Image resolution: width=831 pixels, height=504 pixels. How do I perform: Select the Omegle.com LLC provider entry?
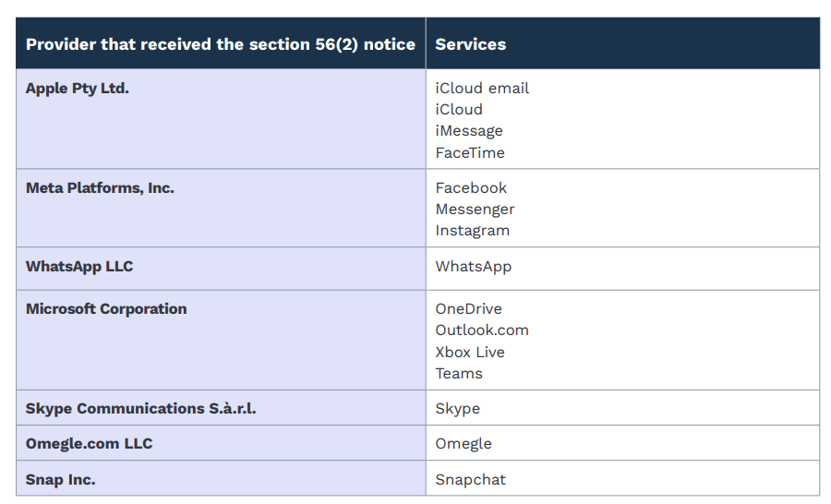point(89,443)
